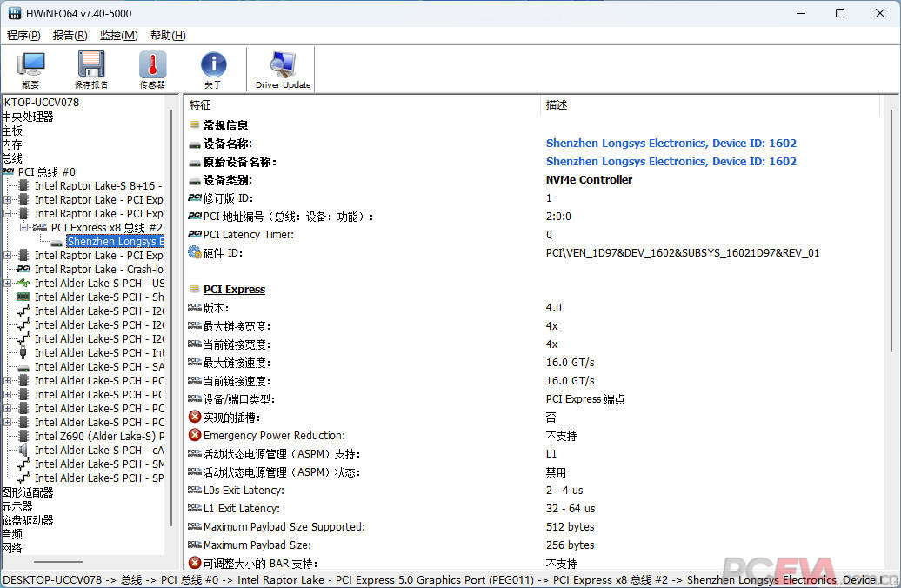
Task: Select 图形适配器 in the tree
Action: (x=28, y=492)
